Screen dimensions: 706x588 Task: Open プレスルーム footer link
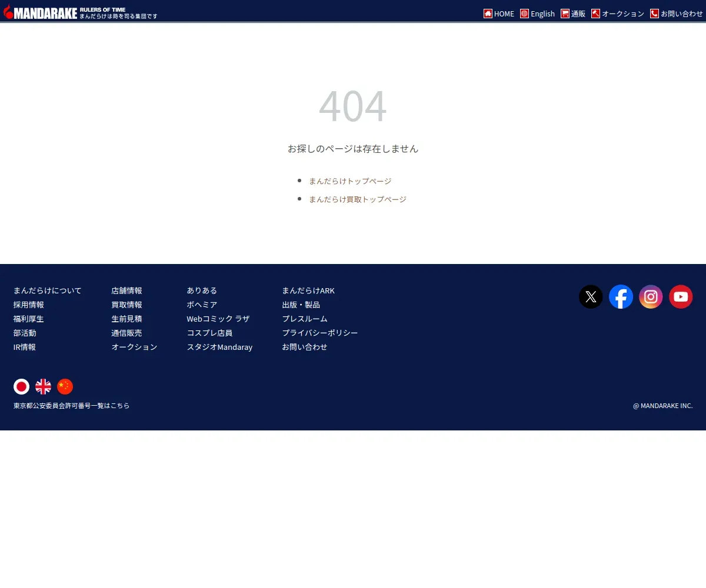tap(305, 319)
